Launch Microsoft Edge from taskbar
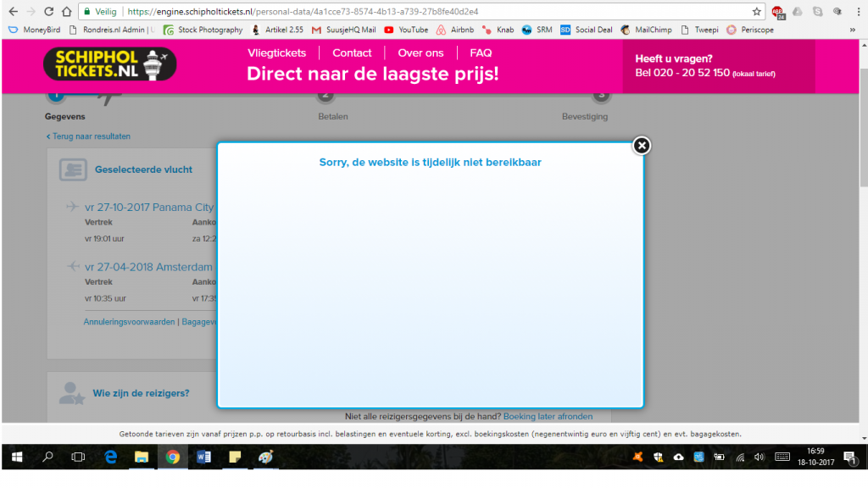Viewport: 868px width, 488px height. [x=111, y=457]
